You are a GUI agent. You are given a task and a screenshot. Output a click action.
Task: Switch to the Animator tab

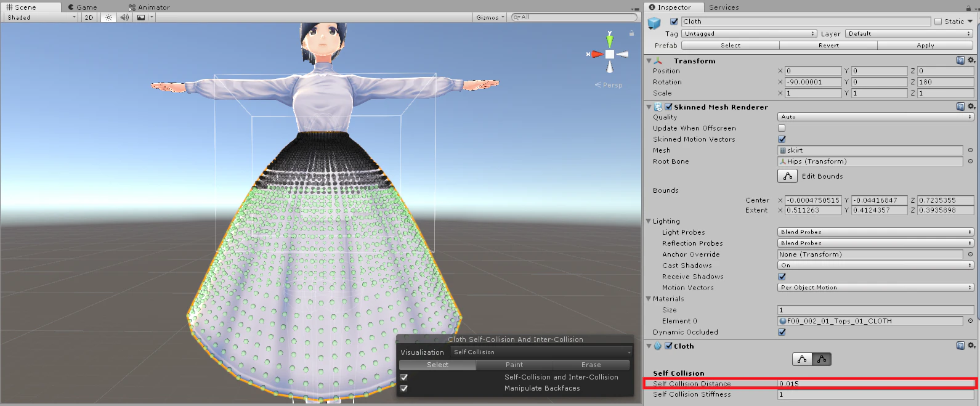point(150,7)
